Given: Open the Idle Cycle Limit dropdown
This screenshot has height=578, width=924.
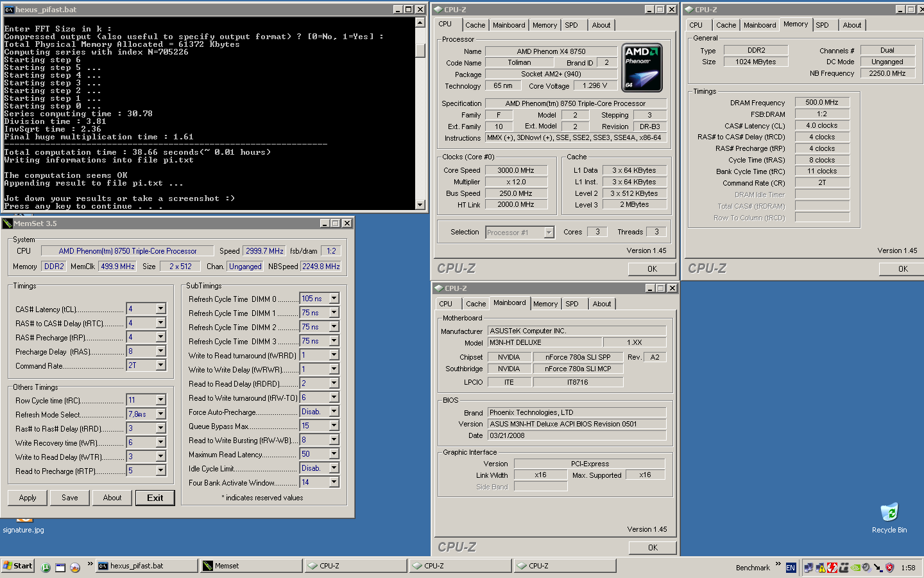Looking at the screenshot, I should (334, 468).
